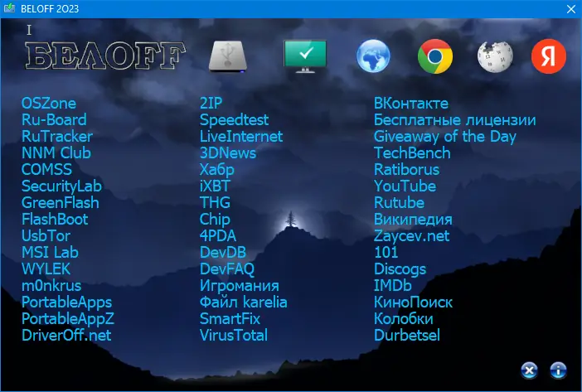The width and height of the screenshot is (582, 392).
Task: Open the 101 link
Action: (386, 253)
